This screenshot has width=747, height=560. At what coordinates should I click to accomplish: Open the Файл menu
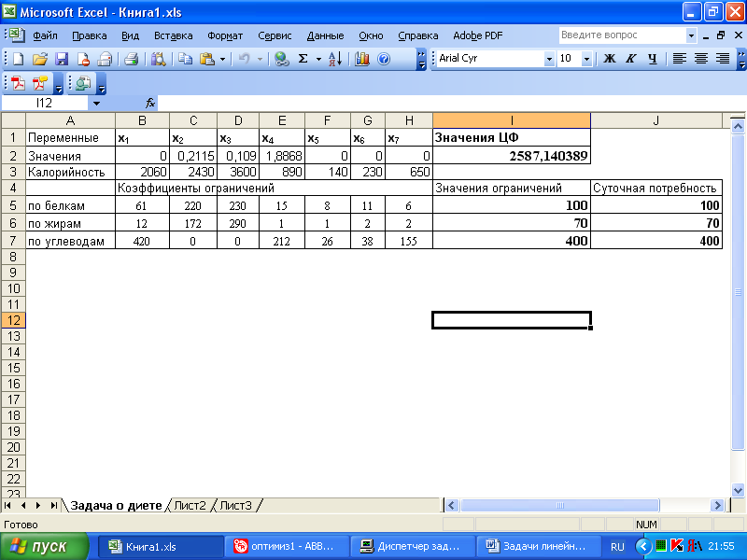pyautogui.click(x=45, y=35)
